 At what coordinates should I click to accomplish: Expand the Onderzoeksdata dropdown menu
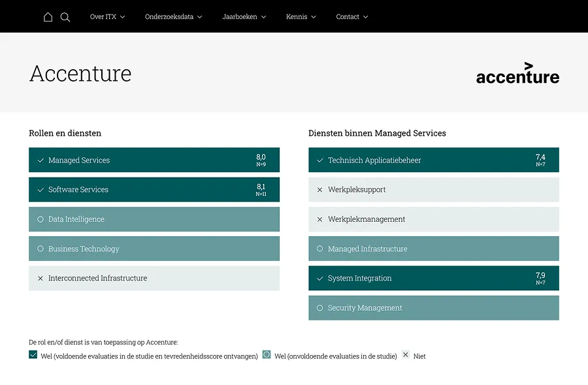[x=174, y=17]
